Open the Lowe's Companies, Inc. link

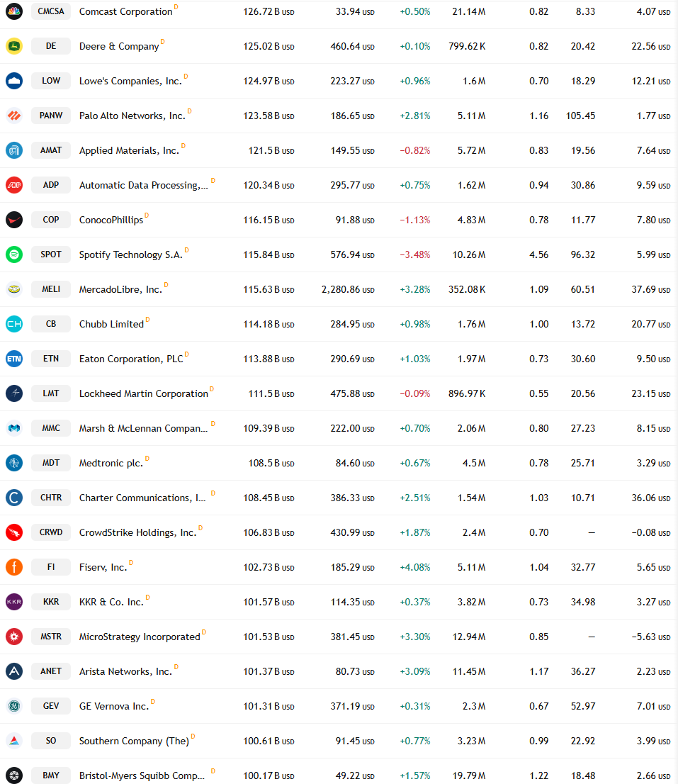tap(130, 81)
